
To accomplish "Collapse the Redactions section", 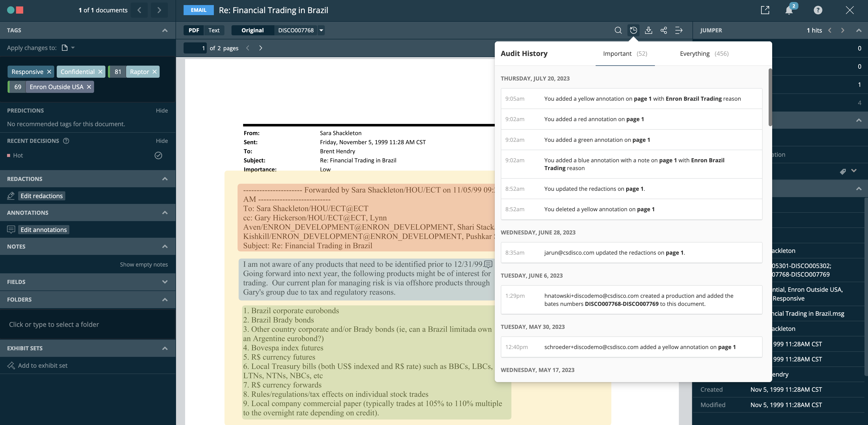I will tap(165, 179).
